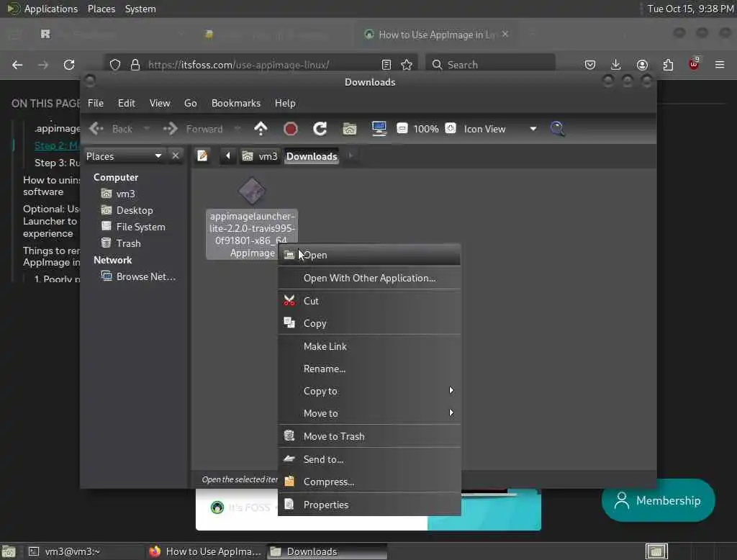Open Firefox extensions puzzle icon
The height and width of the screenshot is (560, 737).
tap(668, 65)
